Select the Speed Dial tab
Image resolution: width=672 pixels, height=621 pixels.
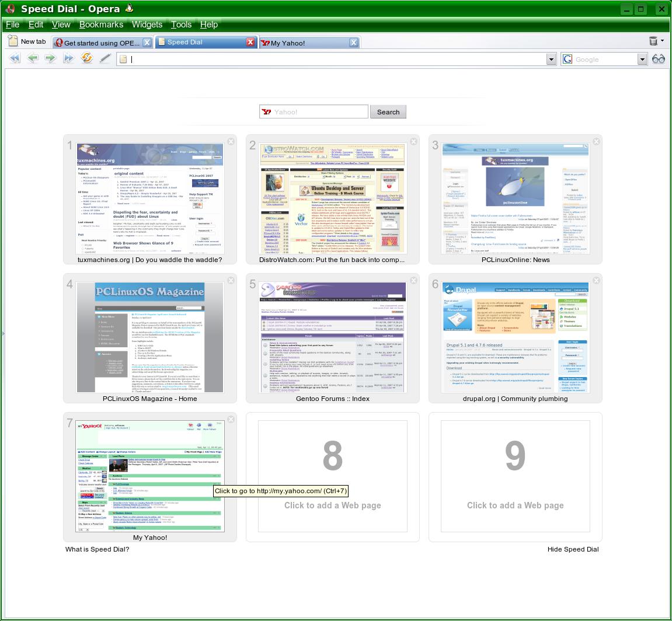[206, 42]
